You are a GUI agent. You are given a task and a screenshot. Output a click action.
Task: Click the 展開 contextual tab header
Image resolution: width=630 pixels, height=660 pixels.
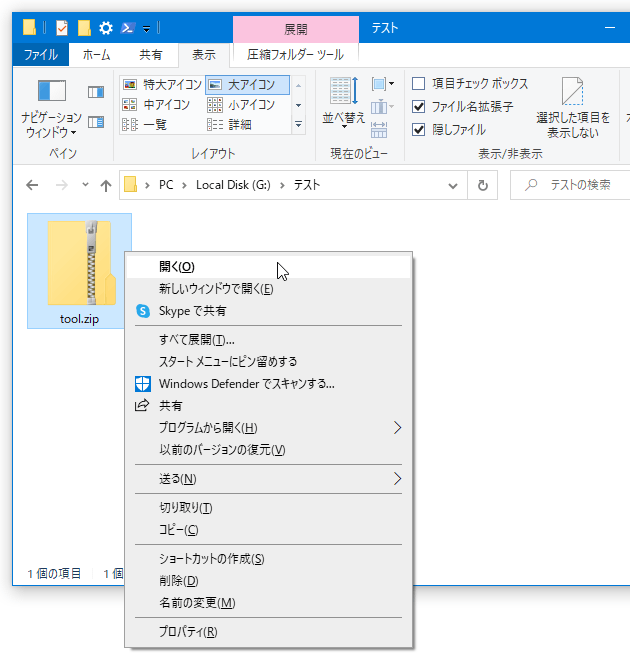[296, 29]
